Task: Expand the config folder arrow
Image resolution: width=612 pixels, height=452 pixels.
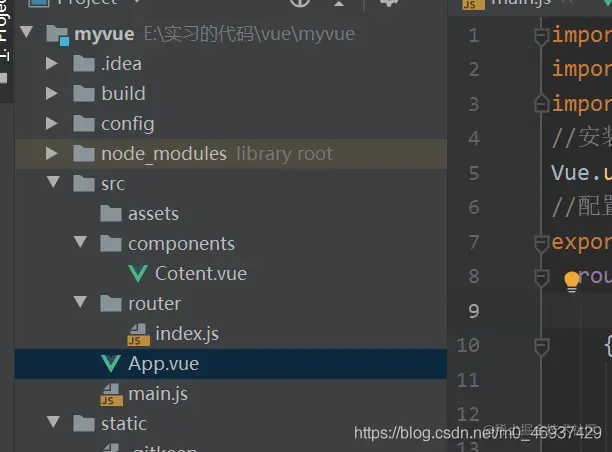Action: [x=52, y=123]
